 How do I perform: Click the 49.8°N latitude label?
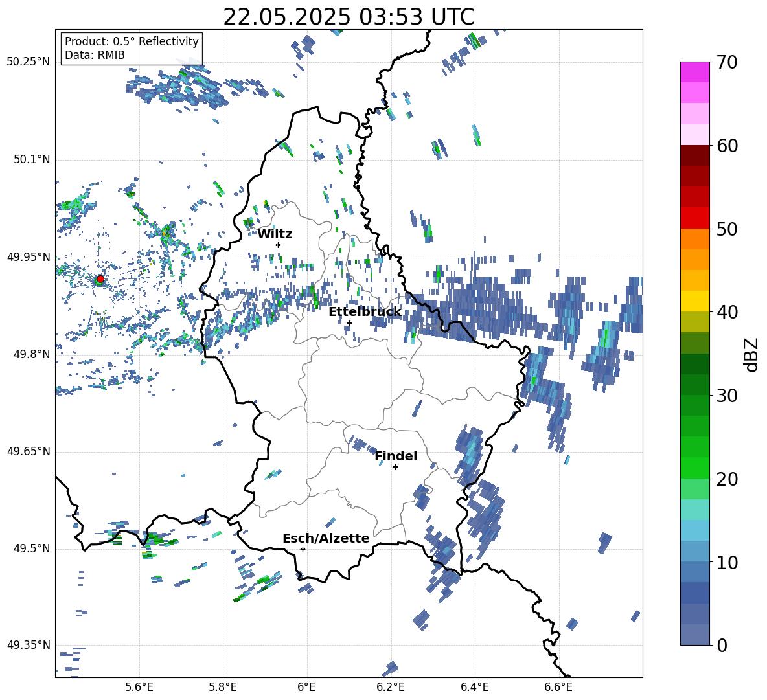point(32,354)
